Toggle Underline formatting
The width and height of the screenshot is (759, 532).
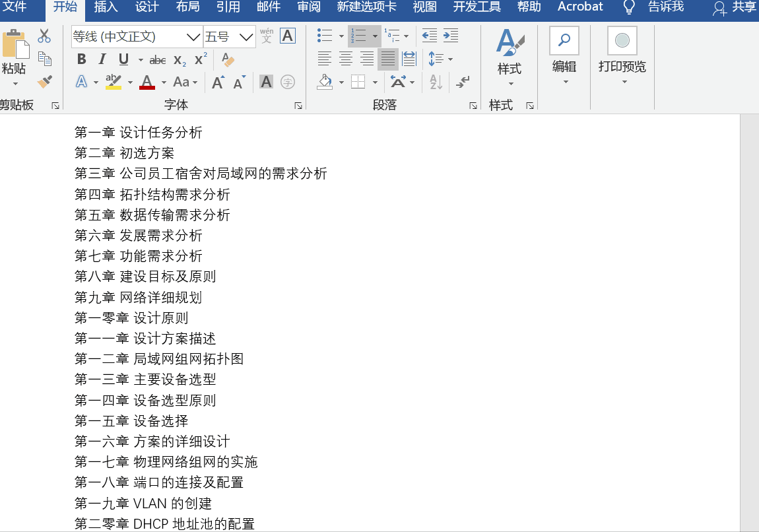(x=123, y=59)
